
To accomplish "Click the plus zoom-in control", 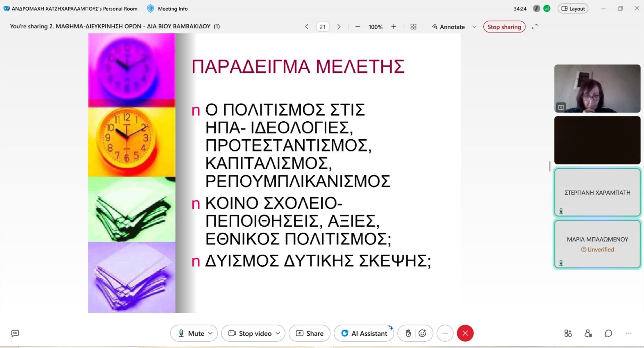I will pyautogui.click(x=393, y=27).
